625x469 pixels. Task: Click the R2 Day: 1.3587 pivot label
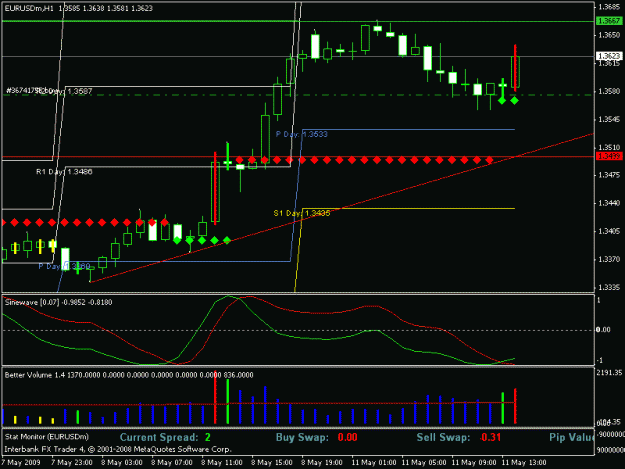[x=66, y=91]
